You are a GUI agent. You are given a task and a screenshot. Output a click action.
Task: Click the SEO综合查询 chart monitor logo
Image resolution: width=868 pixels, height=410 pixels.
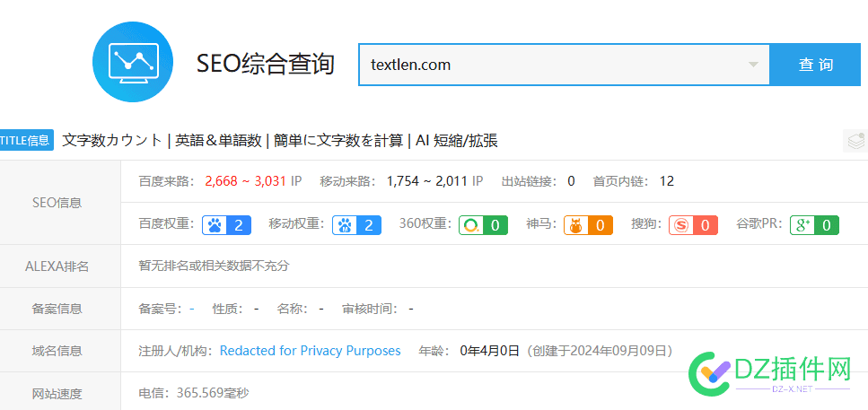(x=133, y=61)
